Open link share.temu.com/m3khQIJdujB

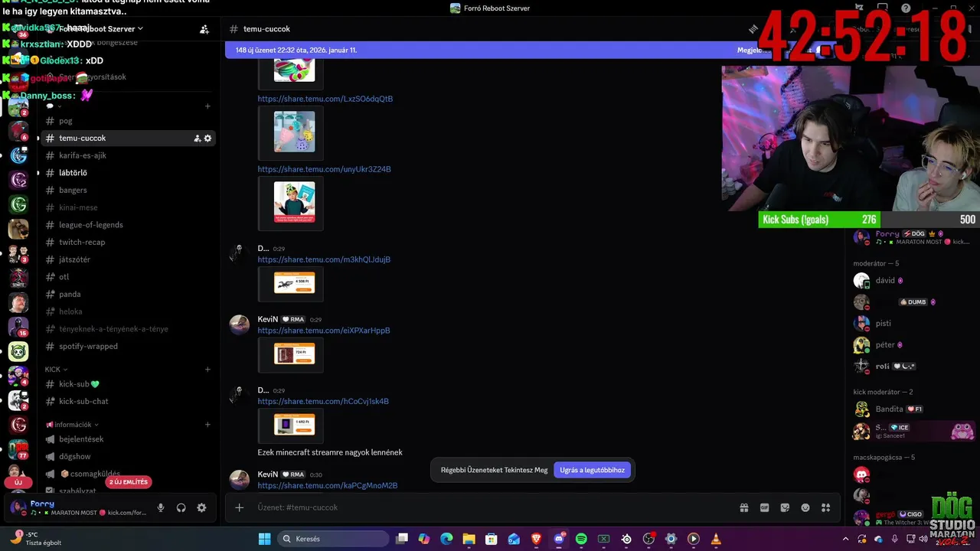(324, 259)
